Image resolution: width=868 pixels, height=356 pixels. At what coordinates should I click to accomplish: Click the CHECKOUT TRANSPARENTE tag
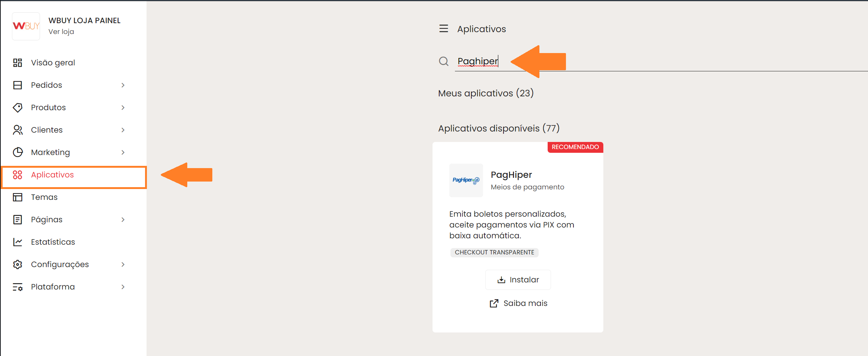tap(495, 253)
